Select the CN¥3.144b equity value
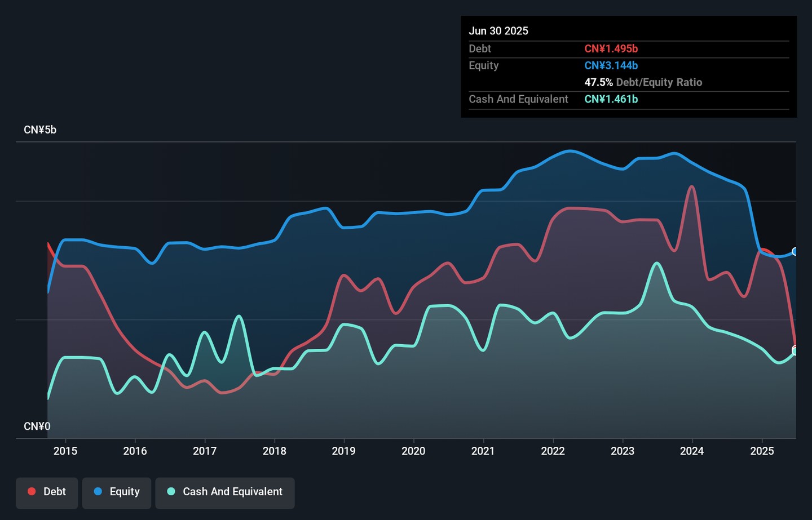Image resolution: width=812 pixels, height=520 pixels. (x=611, y=66)
